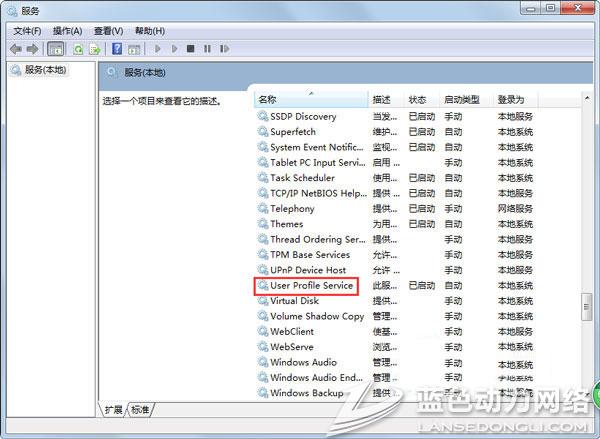Open the 文件(F) menu

click(27, 30)
